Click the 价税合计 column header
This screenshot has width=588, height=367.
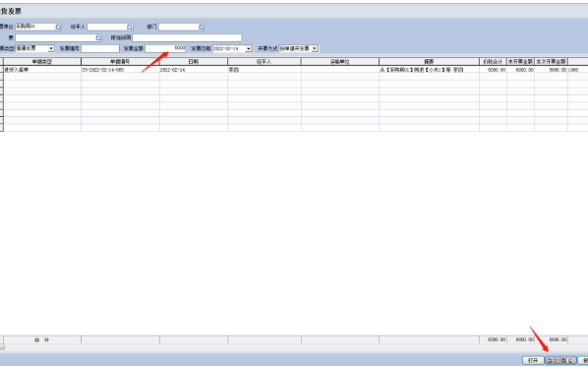coord(493,62)
